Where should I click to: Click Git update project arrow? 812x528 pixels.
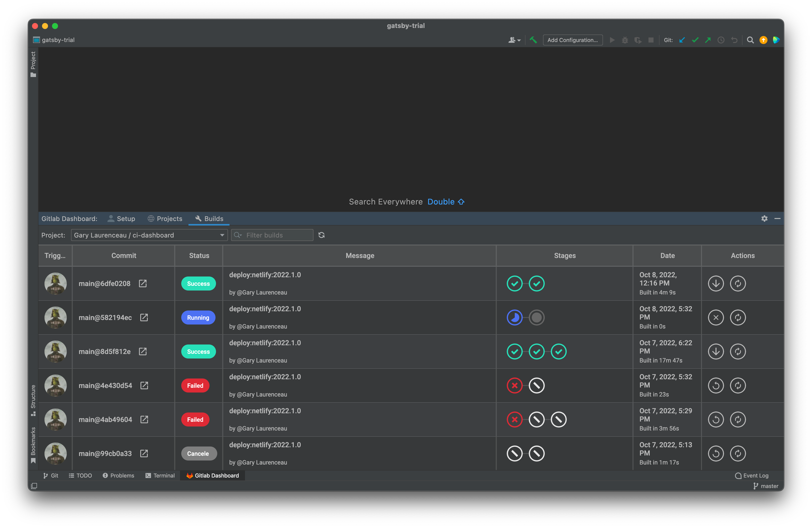(682, 40)
